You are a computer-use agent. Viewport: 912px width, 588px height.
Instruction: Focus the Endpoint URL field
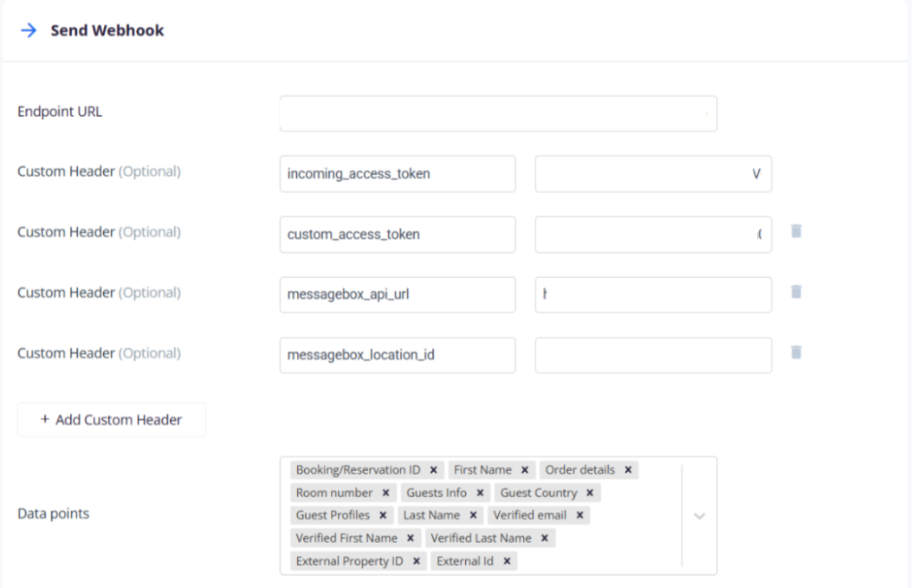499,113
